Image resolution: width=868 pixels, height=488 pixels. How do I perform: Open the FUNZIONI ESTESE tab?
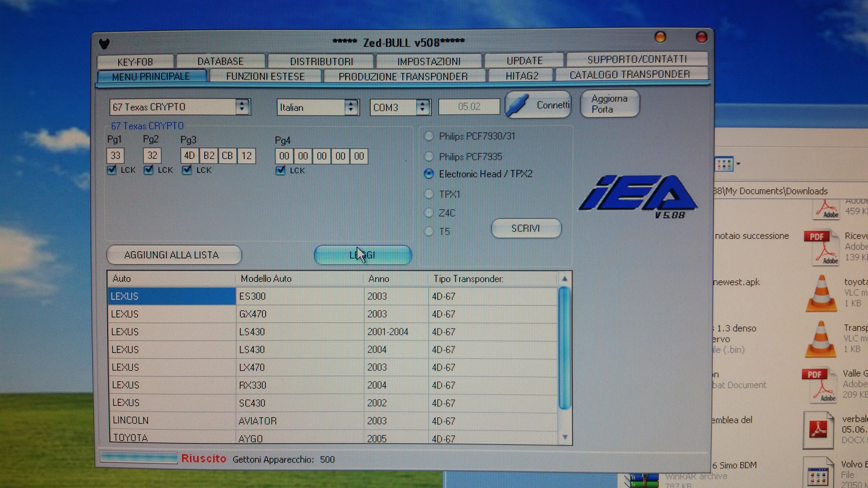click(265, 76)
